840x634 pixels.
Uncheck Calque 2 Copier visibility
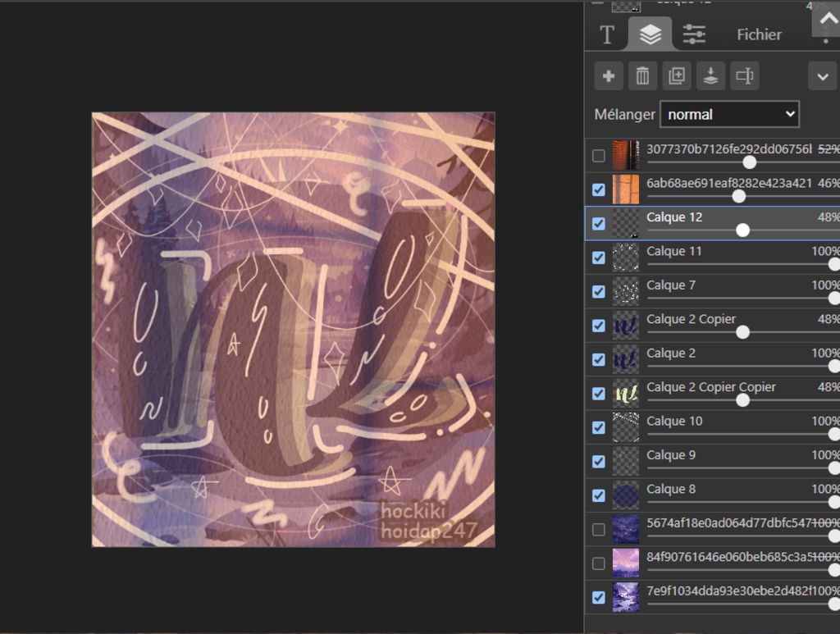click(599, 326)
